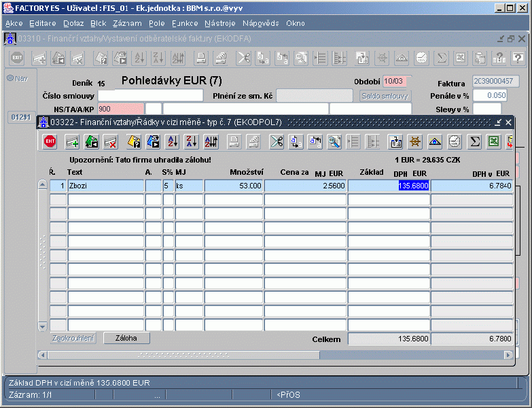The height and width of the screenshot is (408, 532).
Task: Open the magnifier search icon in EKODPOL7 toolbar
Action: click(x=334, y=141)
